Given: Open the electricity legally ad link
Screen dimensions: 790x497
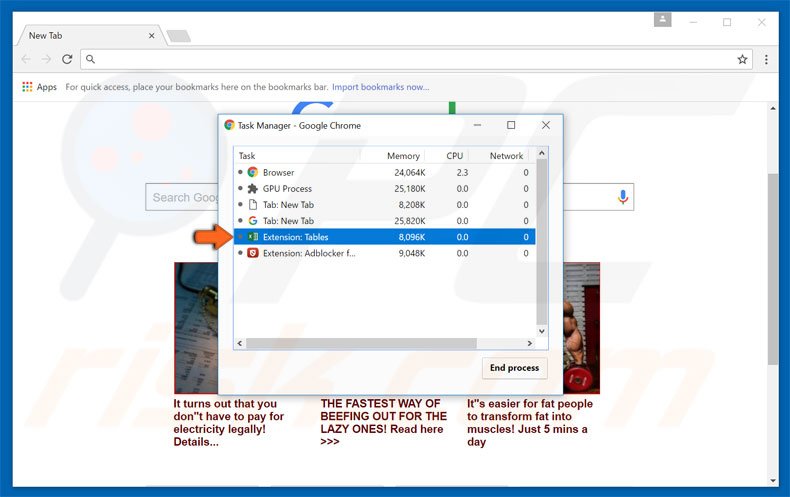Looking at the screenshot, I should (229, 422).
